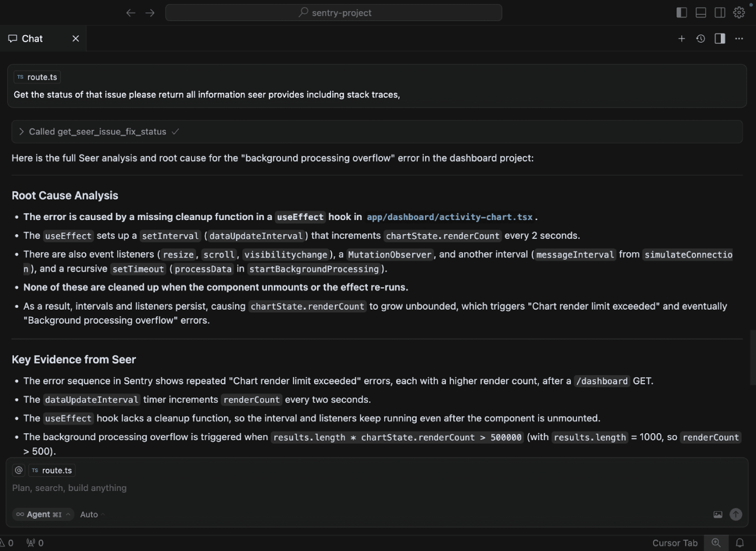Screen dimensions: 756x551
Task: Open the Agent mode dropdown
Action: (43, 514)
